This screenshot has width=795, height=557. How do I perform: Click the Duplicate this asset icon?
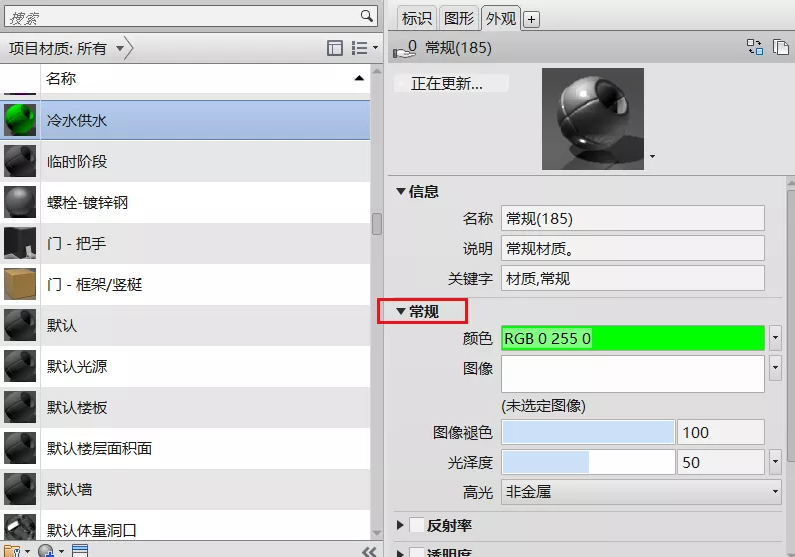[780, 47]
